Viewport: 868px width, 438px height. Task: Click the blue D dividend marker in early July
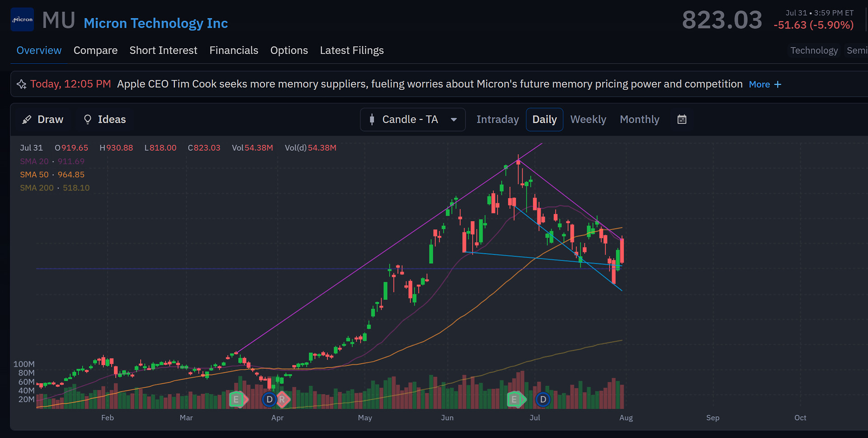[543, 400]
